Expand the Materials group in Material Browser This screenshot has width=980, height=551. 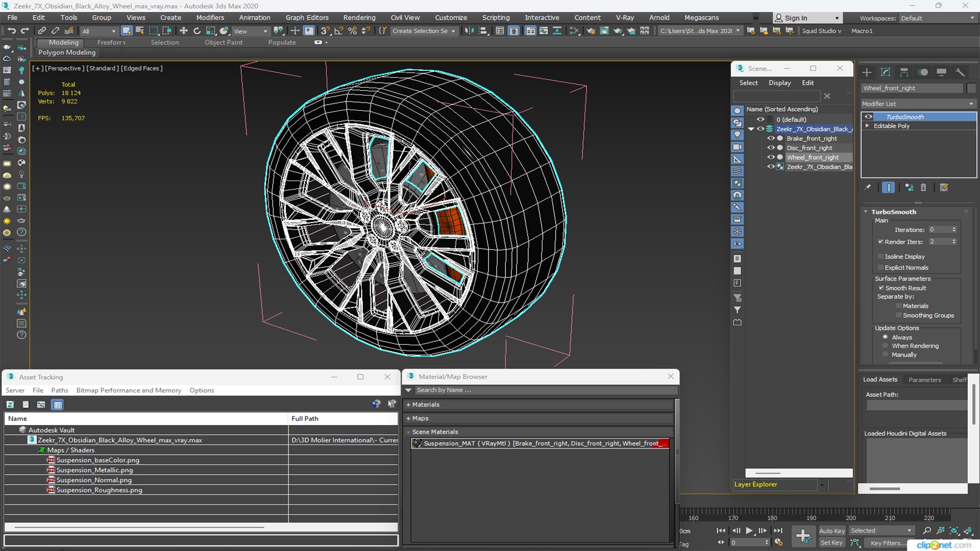click(540, 405)
